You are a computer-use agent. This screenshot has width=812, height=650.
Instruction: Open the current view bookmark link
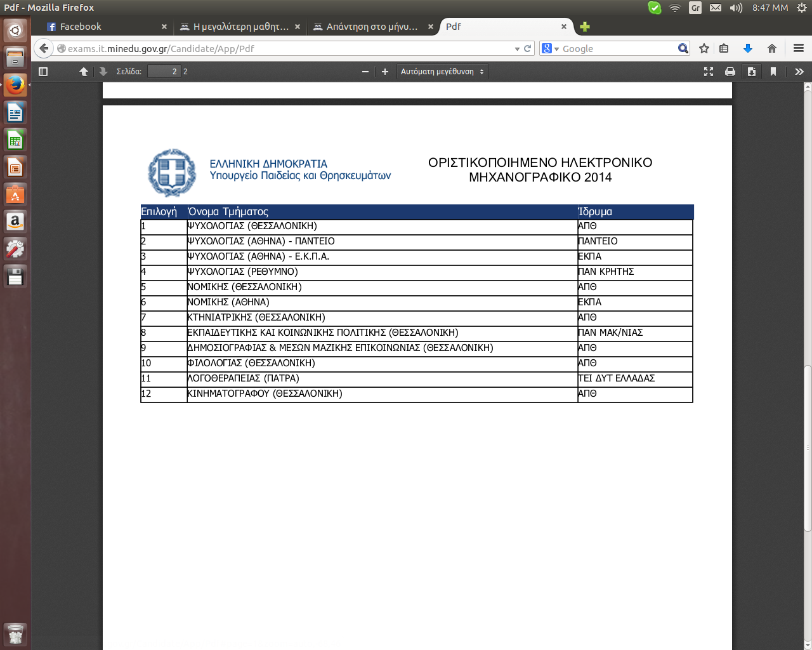(x=773, y=72)
